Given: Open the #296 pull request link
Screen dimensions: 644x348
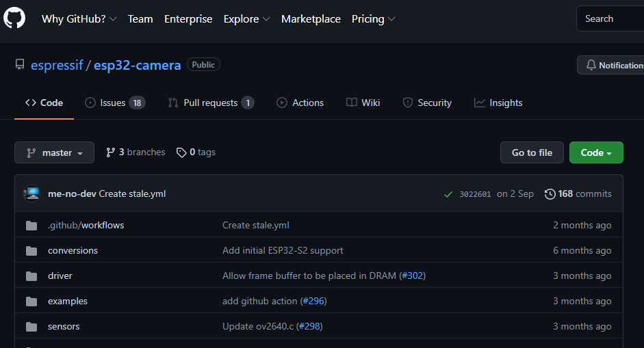Looking at the screenshot, I should point(313,302).
